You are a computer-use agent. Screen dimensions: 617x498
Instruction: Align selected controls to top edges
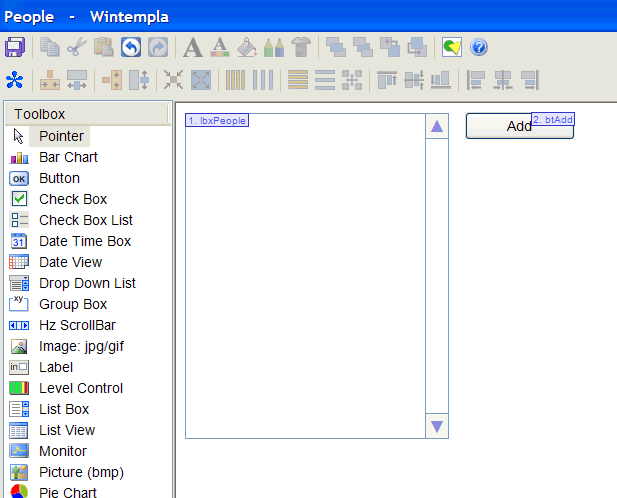pos(387,80)
